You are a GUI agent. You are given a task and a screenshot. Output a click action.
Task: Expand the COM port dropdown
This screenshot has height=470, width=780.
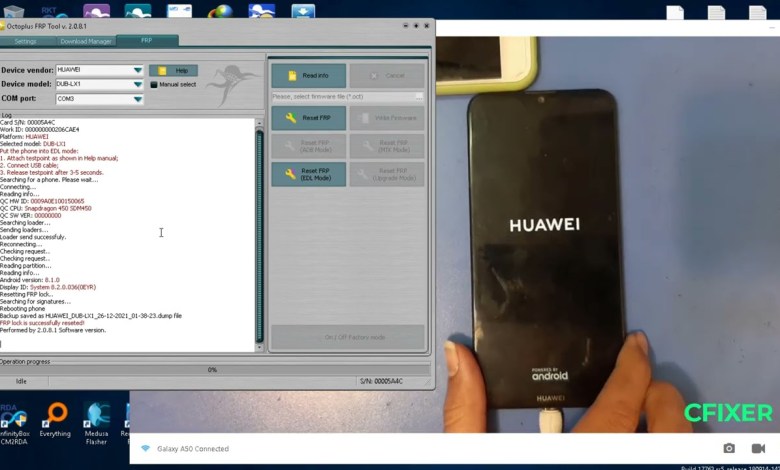point(137,99)
